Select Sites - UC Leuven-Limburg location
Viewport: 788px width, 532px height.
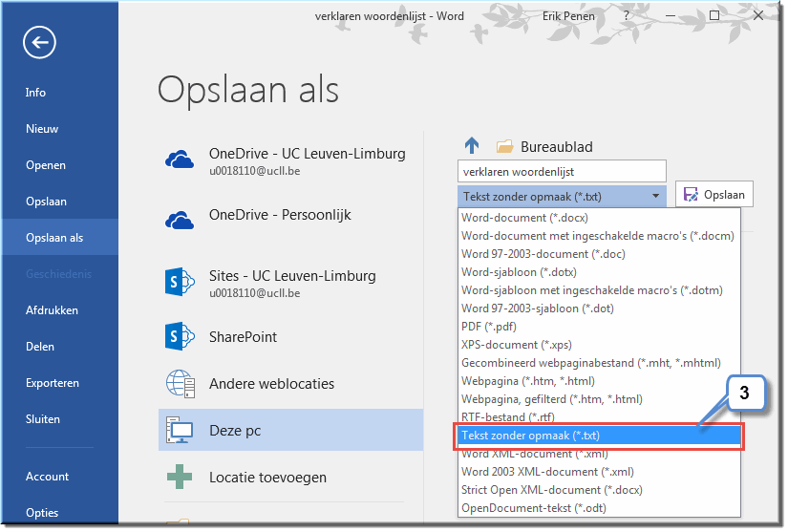click(291, 283)
